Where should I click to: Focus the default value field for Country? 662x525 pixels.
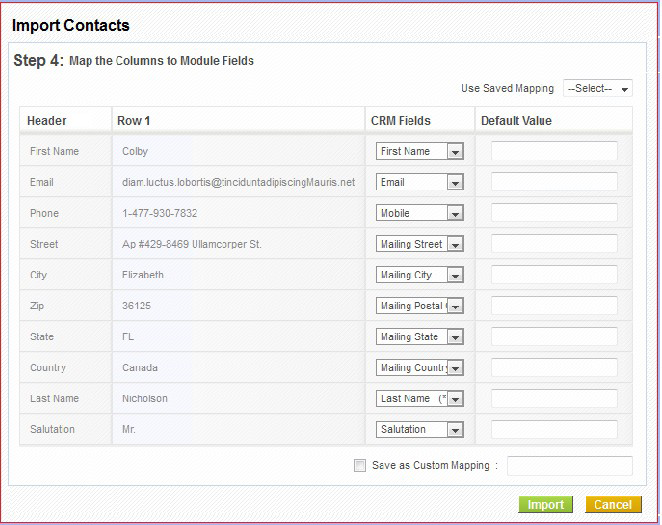pos(554,368)
